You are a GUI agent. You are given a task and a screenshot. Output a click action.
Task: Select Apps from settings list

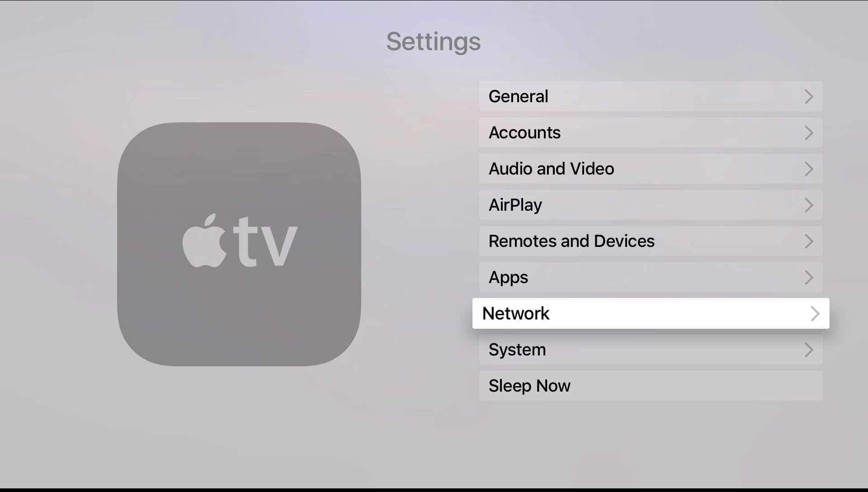coord(651,277)
